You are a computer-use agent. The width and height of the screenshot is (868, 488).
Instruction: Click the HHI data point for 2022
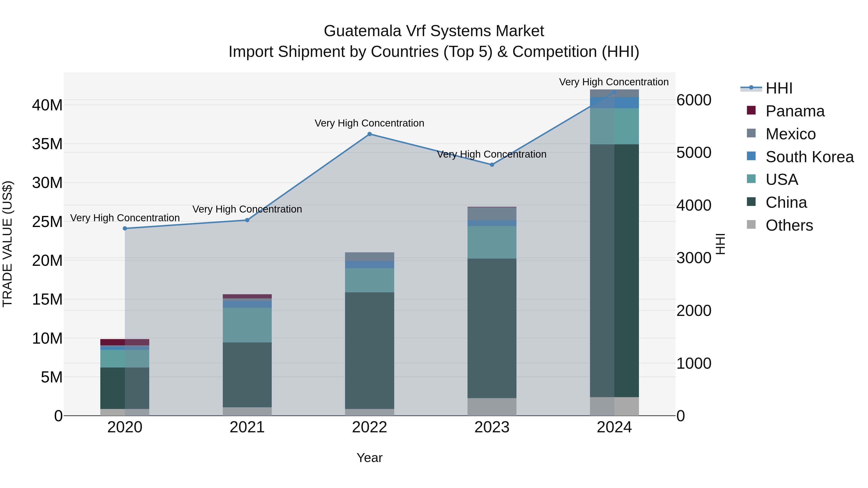370,134
